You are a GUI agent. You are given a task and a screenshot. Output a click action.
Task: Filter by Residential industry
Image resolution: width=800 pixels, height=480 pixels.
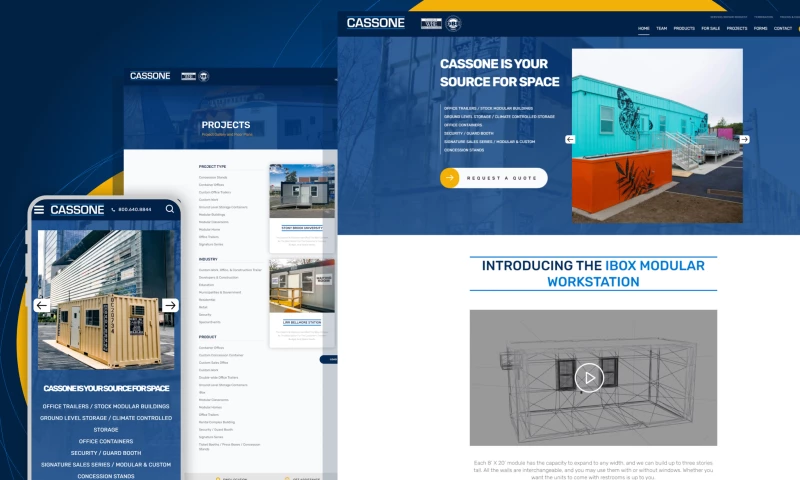click(207, 300)
